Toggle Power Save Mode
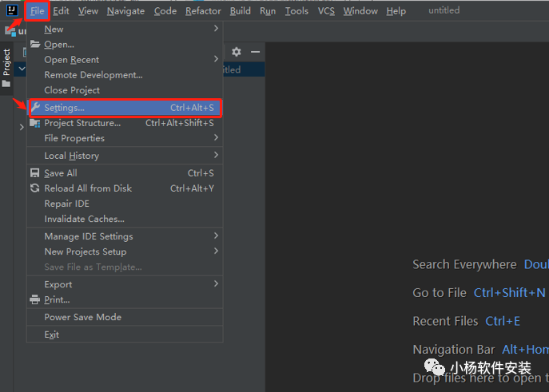Screen dimensions: 549x392 (x=83, y=317)
